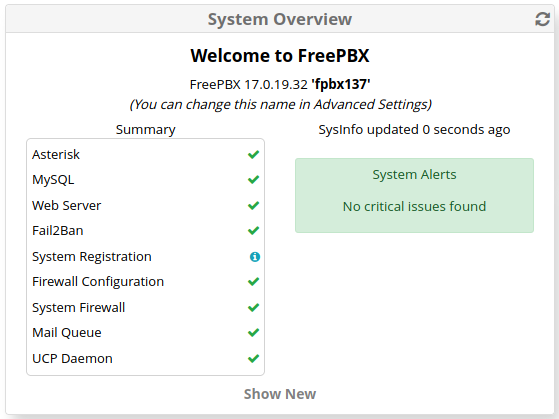The width and height of the screenshot is (559, 419).
Task: Click the UCP Daemon row label
Action: (72, 358)
